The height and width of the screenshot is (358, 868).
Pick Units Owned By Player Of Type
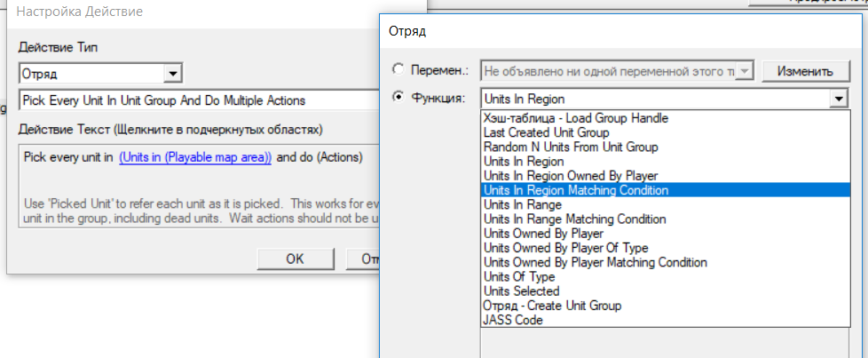[565, 248]
